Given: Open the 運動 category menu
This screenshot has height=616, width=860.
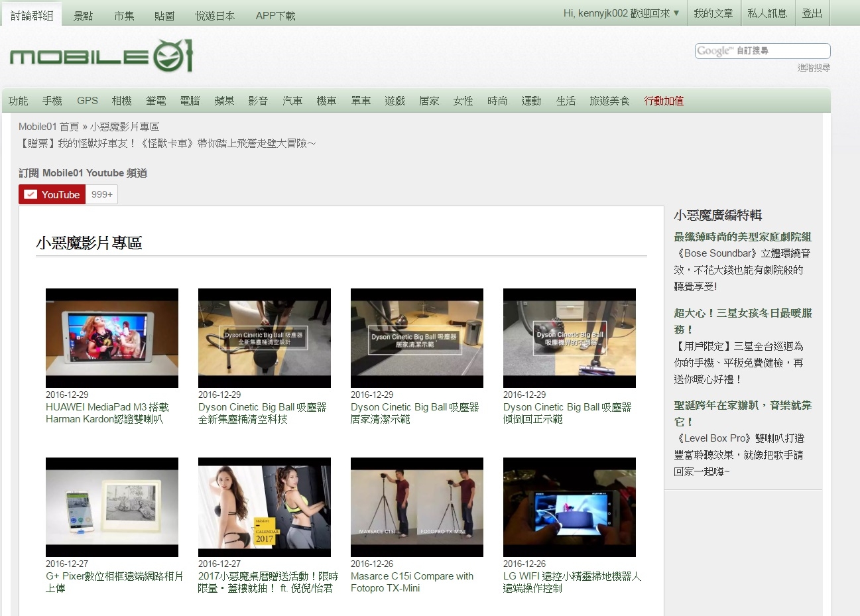Looking at the screenshot, I should click(532, 101).
